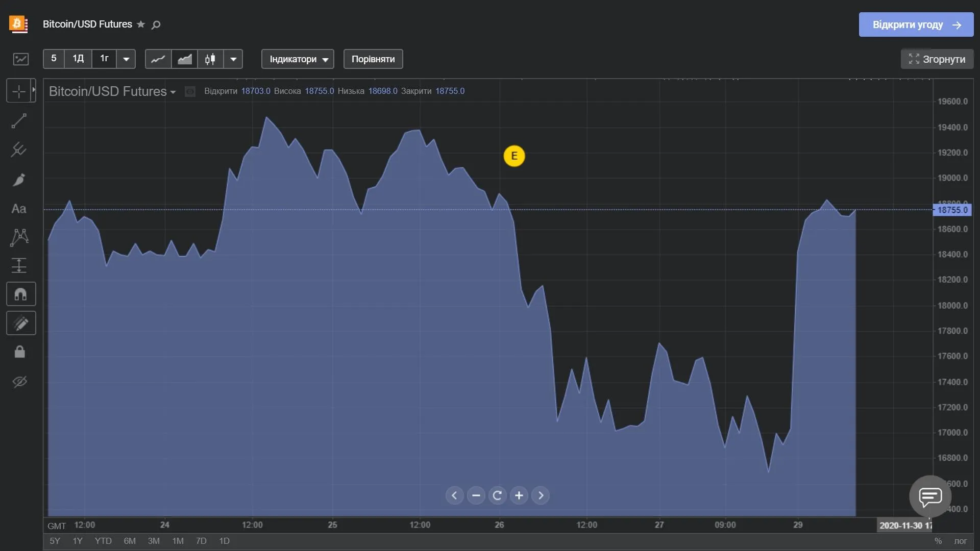Viewport: 980px width, 551px height.
Task: Switch to candlestick chart style
Action: point(210,59)
